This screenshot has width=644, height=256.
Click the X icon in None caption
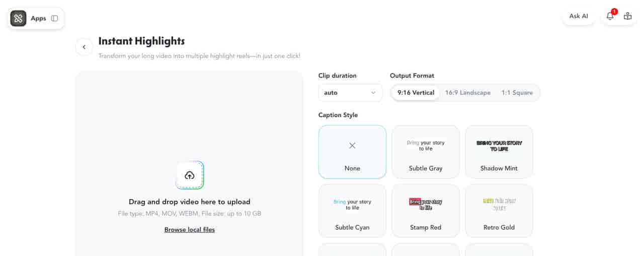click(352, 146)
